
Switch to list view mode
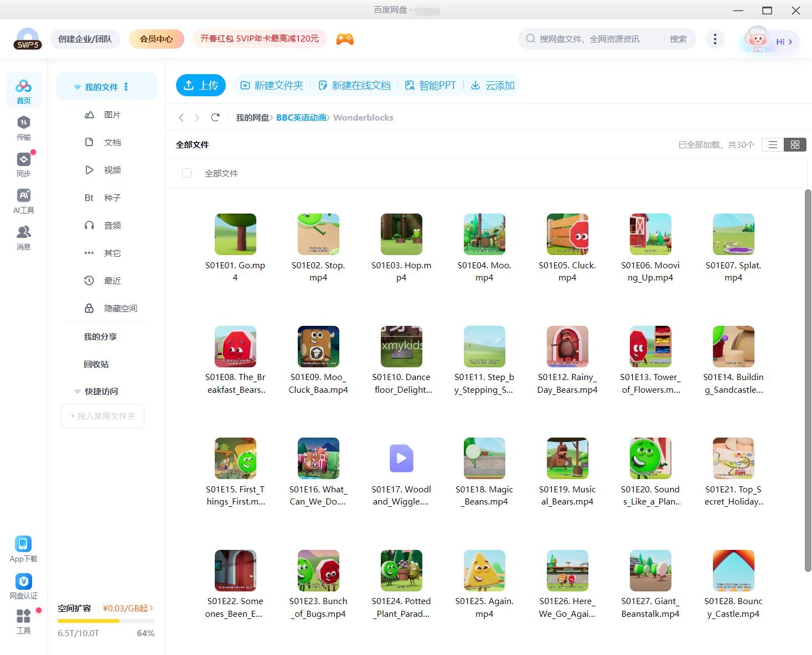tap(772, 144)
